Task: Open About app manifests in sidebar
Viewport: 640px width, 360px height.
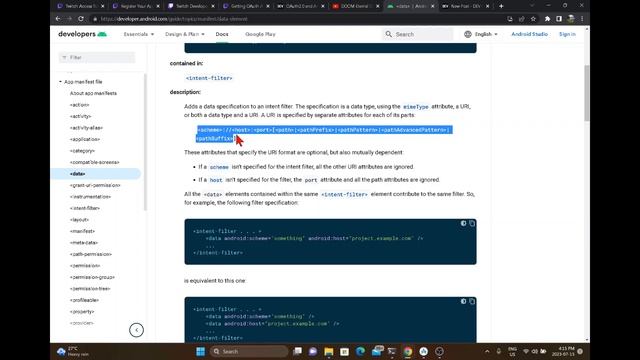Action: coord(93,93)
